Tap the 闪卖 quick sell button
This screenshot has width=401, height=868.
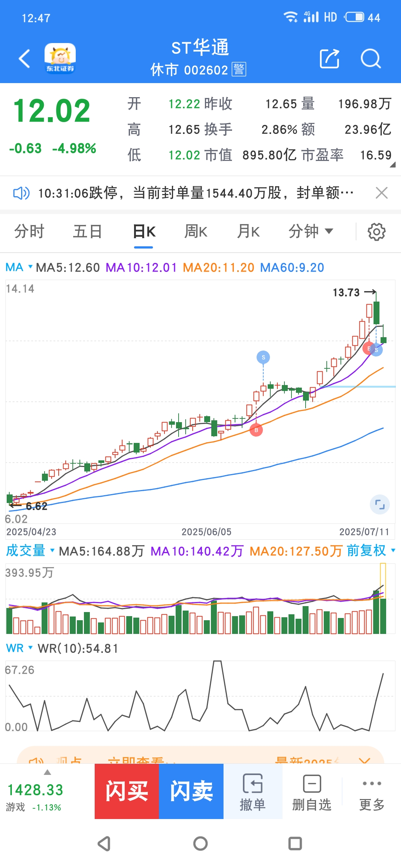pyautogui.click(x=191, y=791)
